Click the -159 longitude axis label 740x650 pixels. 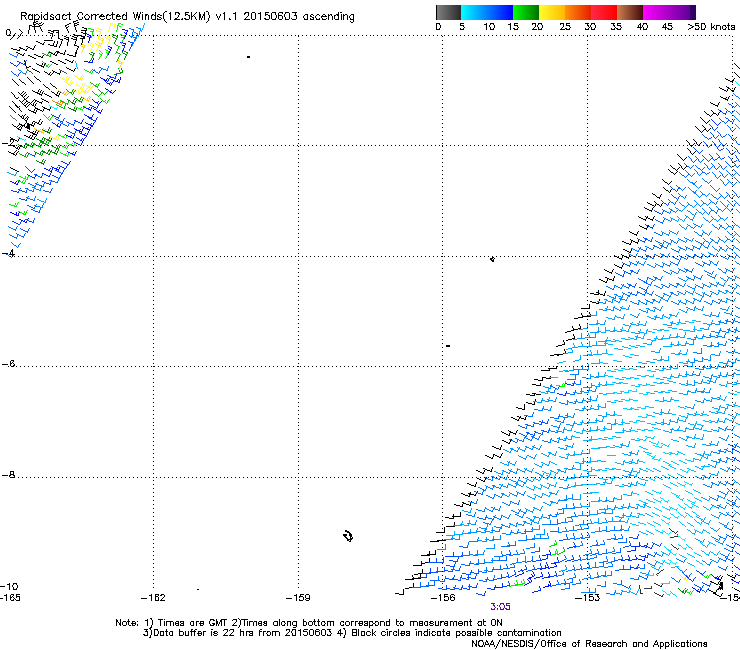pyautogui.click(x=298, y=598)
